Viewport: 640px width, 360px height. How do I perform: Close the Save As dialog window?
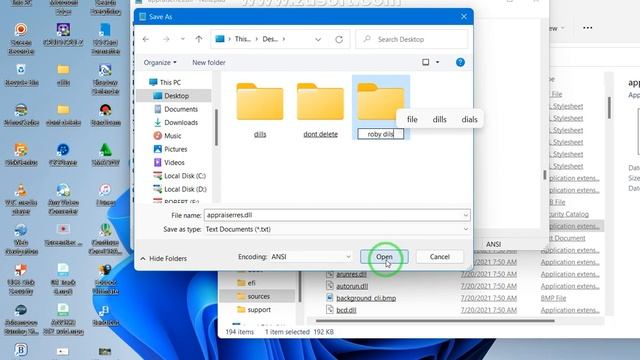(464, 17)
